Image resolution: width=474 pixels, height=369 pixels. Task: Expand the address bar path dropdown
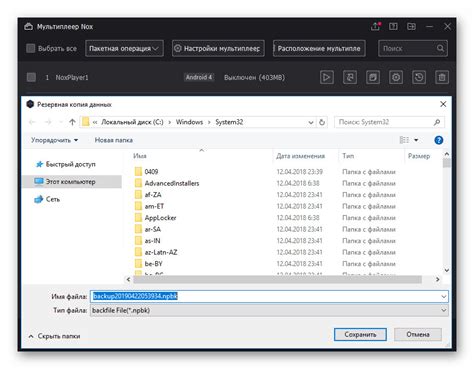tap(311, 122)
